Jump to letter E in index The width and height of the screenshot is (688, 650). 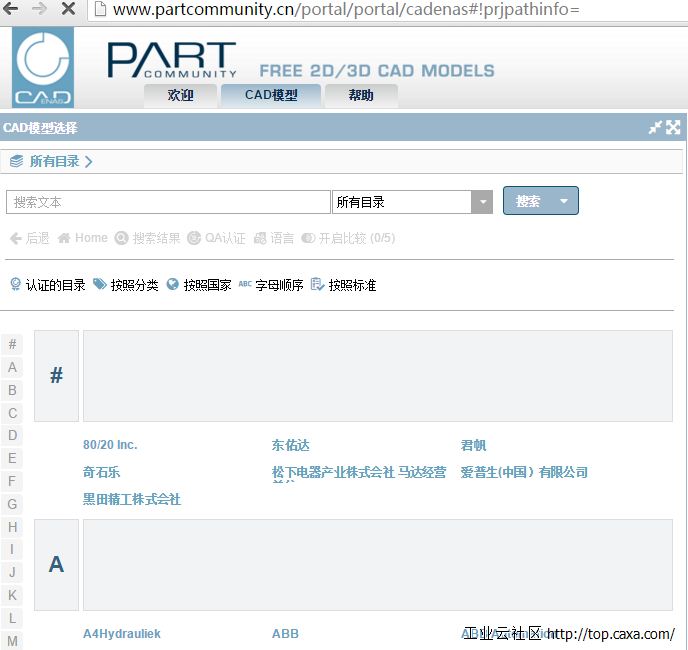pyautogui.click(x=12, y=458)
